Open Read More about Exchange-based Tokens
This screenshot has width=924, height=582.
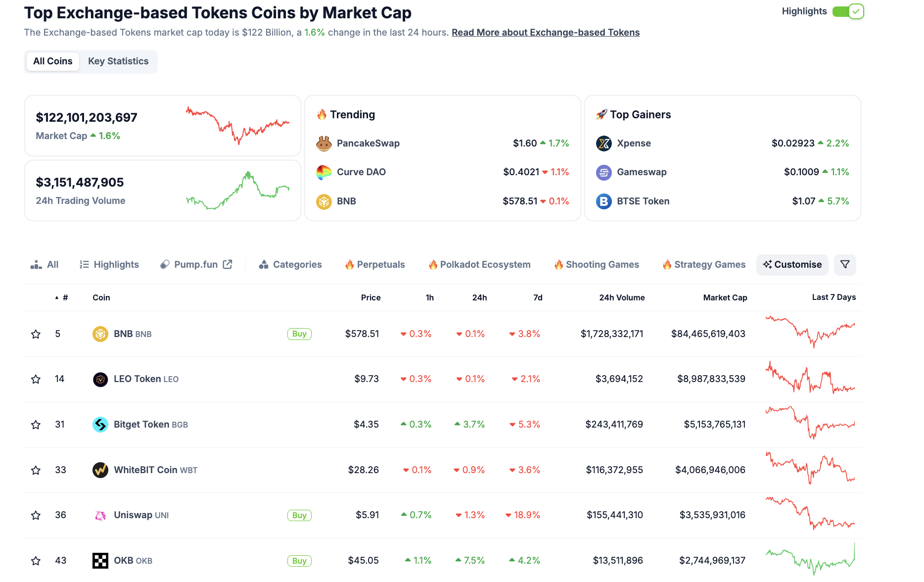[545, 32]
